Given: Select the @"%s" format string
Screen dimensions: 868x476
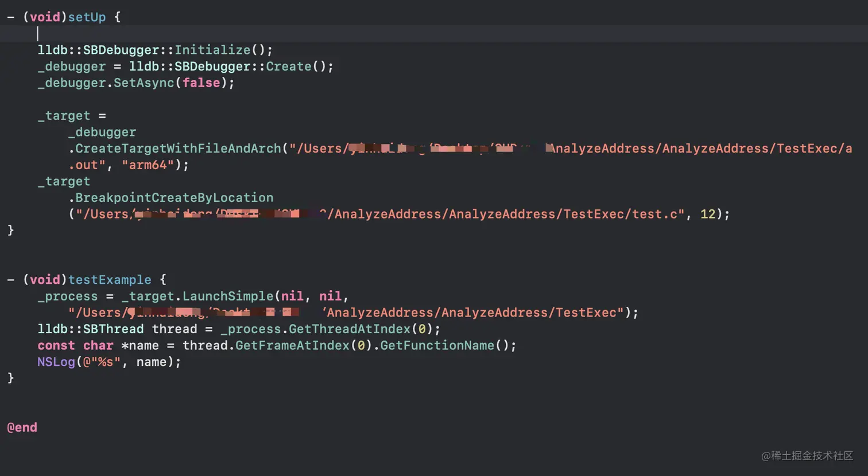Looking at the screenshot, I should [102, 362].
